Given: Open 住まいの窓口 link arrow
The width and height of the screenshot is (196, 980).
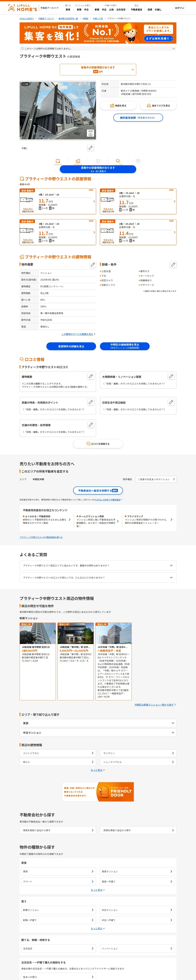Looking at the screenshot, I should click(x=92, y=977).
